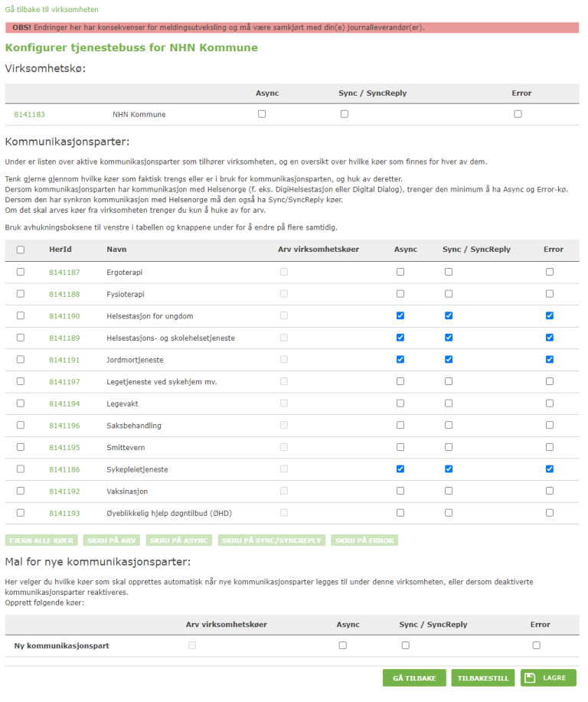Uncheck Error for Jordmortjeneste
Screen dimensions: 588x702
coord(550,359)
